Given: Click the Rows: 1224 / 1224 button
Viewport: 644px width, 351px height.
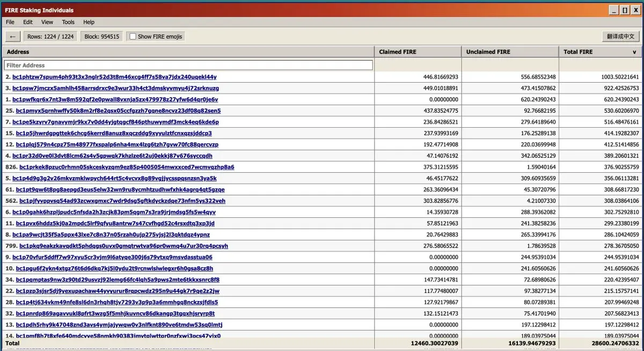Looking at the screenshot, I should [x=51, y=36].
